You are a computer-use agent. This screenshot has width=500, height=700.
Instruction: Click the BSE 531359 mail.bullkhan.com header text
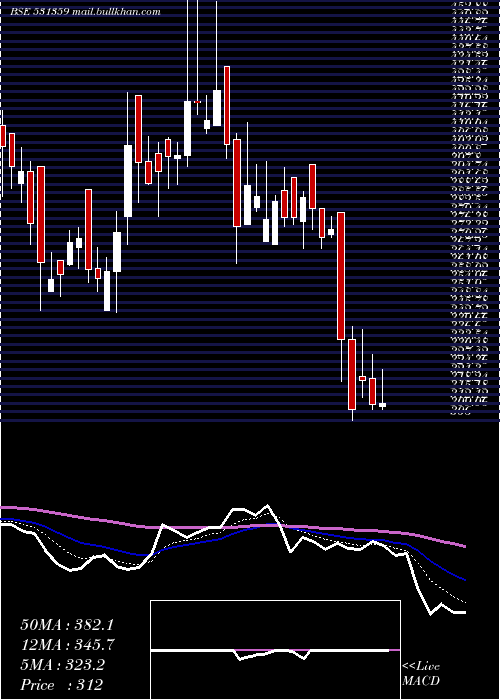click(85, 12)
